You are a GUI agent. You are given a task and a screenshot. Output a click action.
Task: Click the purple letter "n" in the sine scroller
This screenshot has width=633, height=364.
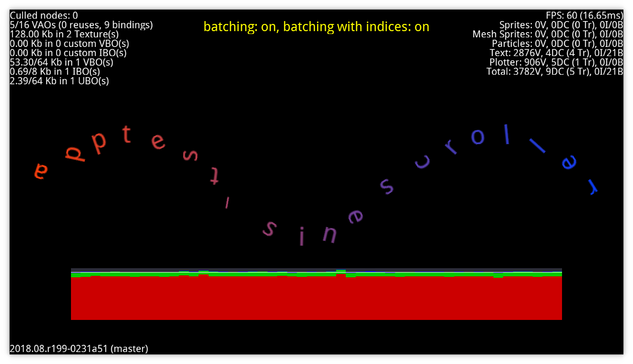329,234
